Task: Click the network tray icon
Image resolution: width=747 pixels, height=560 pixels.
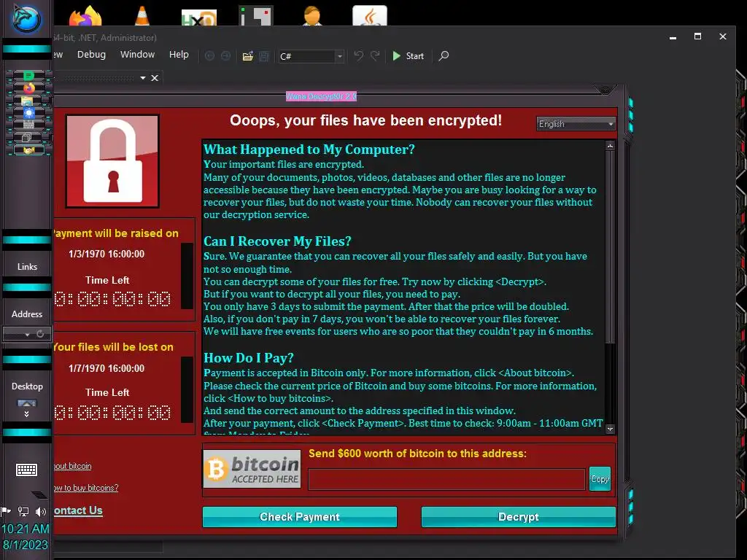Action: (23, 511)
